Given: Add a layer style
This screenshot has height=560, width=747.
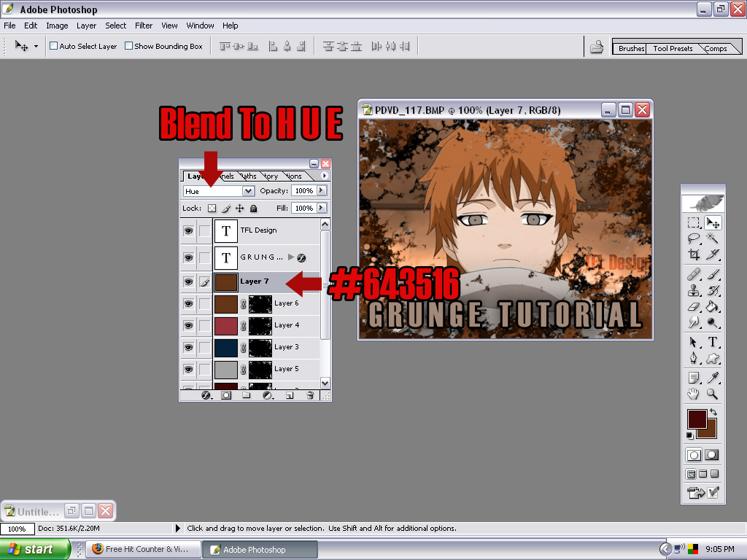Looking at the screenshot, I should pos(206,395).
